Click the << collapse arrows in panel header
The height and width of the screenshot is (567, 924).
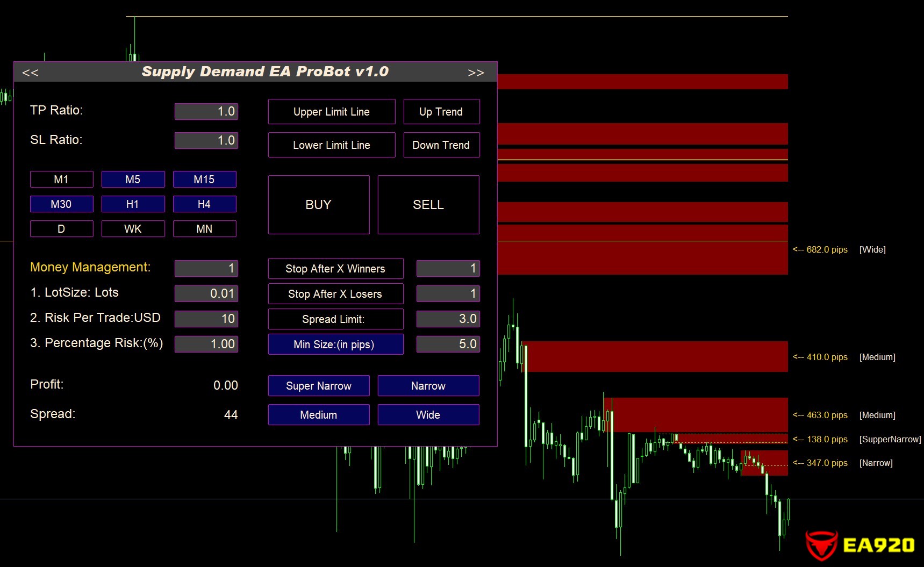[x=30, y=73]
